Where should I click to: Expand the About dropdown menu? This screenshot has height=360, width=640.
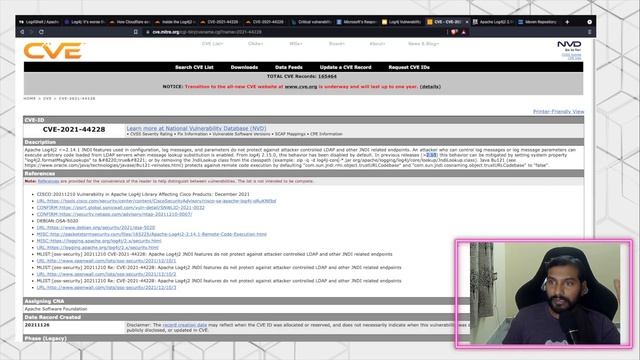pyautogui.click(x=377, y=44)
